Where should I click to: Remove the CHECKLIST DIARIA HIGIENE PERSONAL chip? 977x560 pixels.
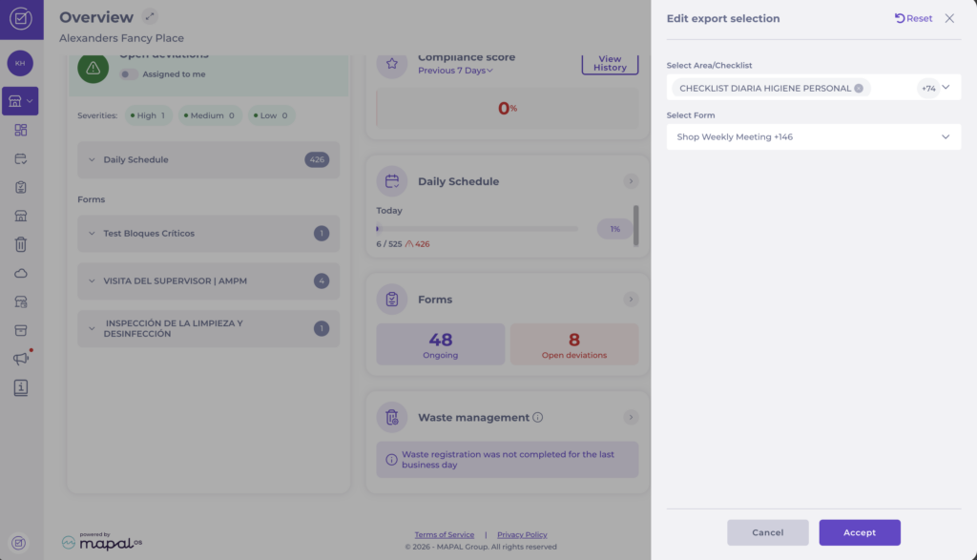coord(859,89)
